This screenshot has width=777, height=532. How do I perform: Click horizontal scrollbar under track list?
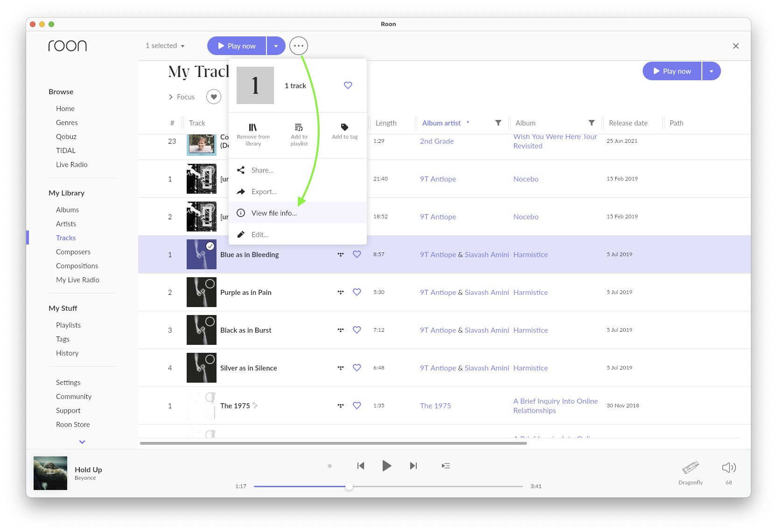point(333,443)
